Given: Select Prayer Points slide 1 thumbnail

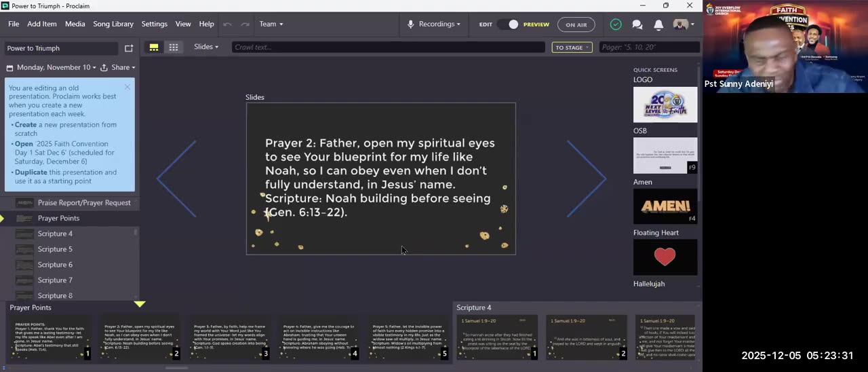Looking at the screenshot, I should 50,337.
